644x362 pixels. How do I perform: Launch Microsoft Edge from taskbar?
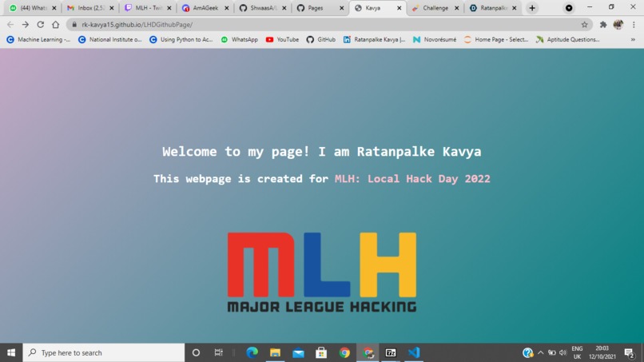click(x=252, y=352)
